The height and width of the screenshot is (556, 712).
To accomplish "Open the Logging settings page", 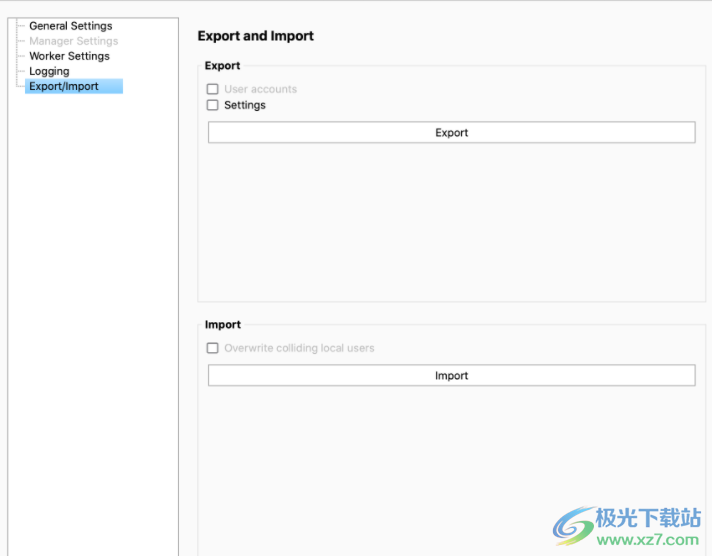I will point(49,71).
